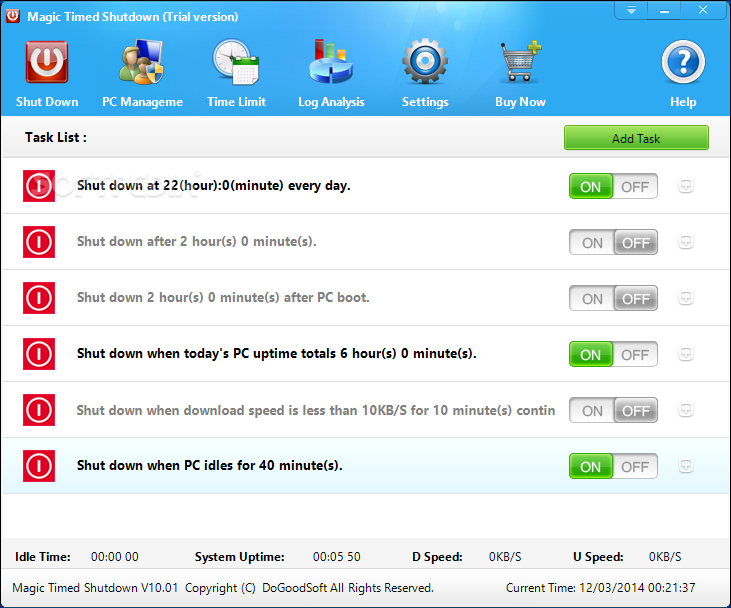Screen dimensions: 731x608
Task: Toggle the every day 22:00 shutdown task switch
Action: coord(613,187)
